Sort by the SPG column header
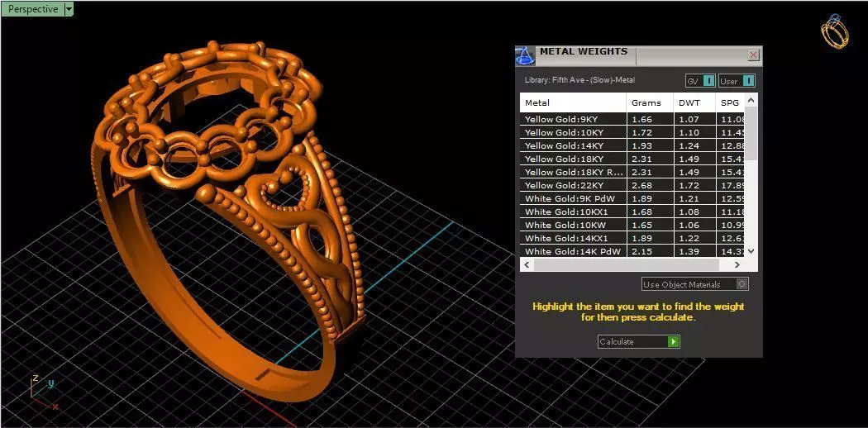 point(730,102)
